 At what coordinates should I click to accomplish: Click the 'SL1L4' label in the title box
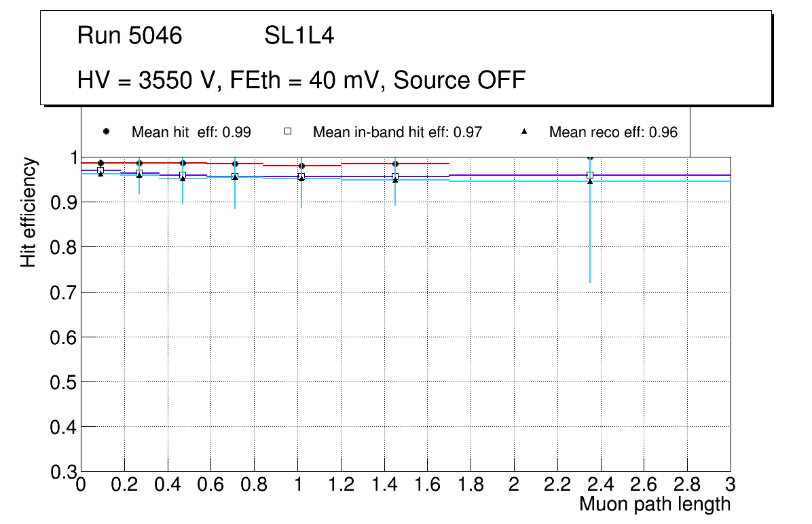click(299, 36)
